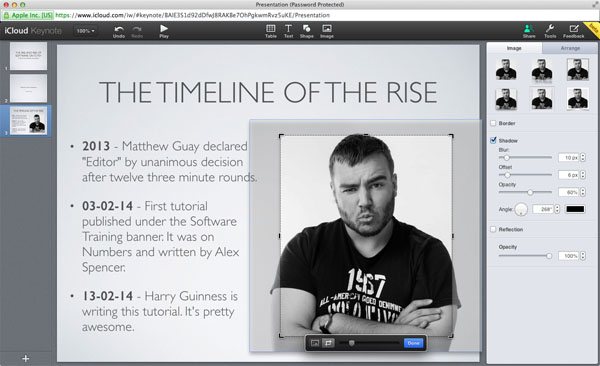
Task: Select the last image style in bottom row
Action: coord(577,99)
